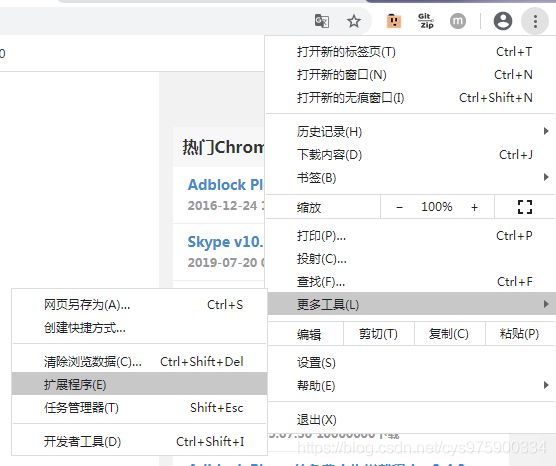
Task: Open 设置(S) menu item
Action: tap(410, 362)
